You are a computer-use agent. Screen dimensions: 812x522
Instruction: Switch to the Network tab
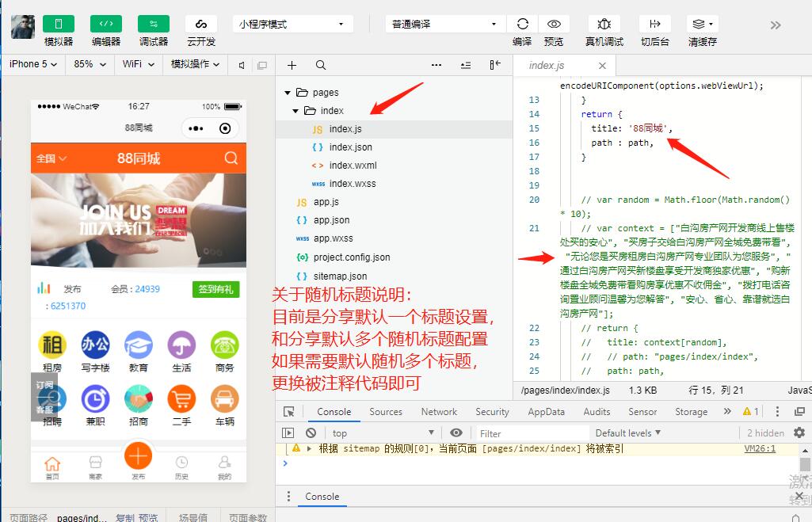coord(439,411)
